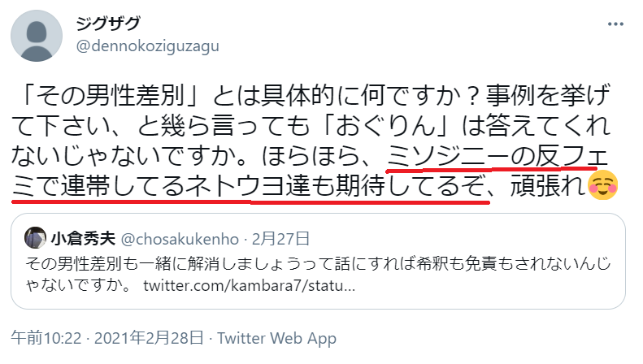Screen dimensions: 643x364
Task: Click the underlined phrase ミソジニーの反フェ
Action: point(497,156)
